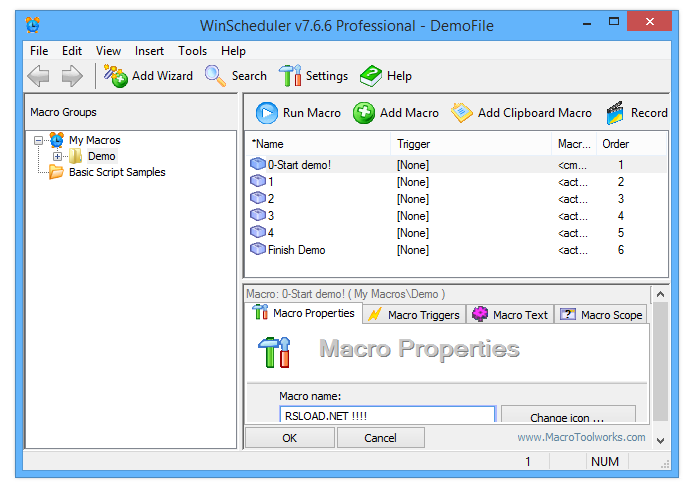
Task: Click the [None] trigger of macro 3
Action: click(x=412, y=216)
